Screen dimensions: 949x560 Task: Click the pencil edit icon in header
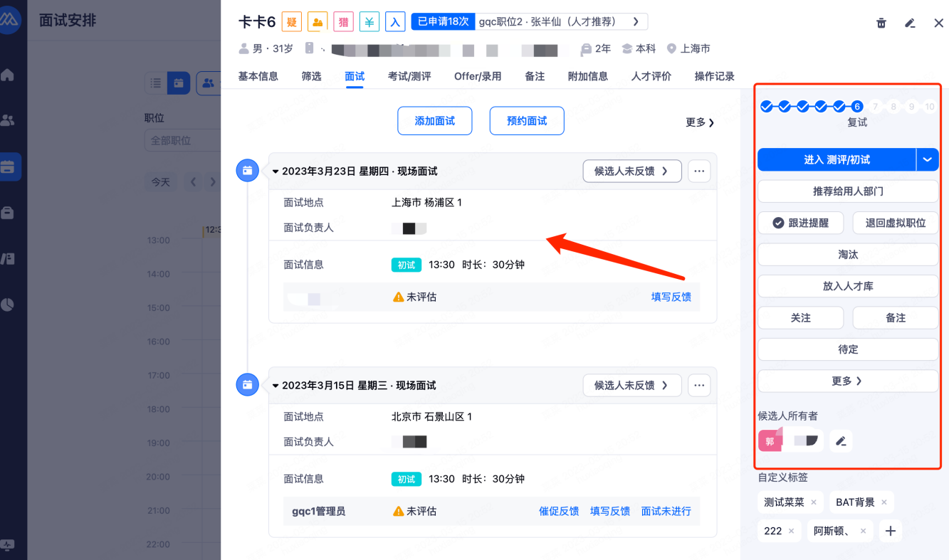(x=910, y=23)
